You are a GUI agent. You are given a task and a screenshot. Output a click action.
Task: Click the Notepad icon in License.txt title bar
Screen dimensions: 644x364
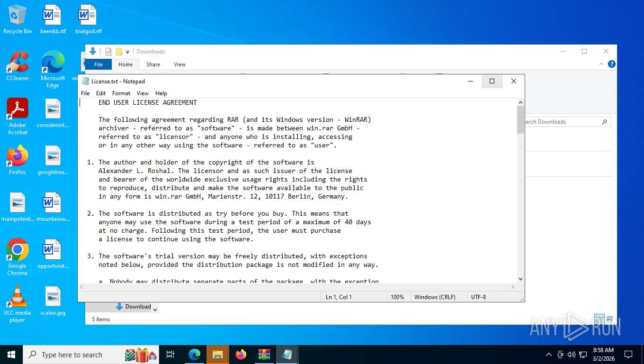pyautogui.click(x=85, y=81)
